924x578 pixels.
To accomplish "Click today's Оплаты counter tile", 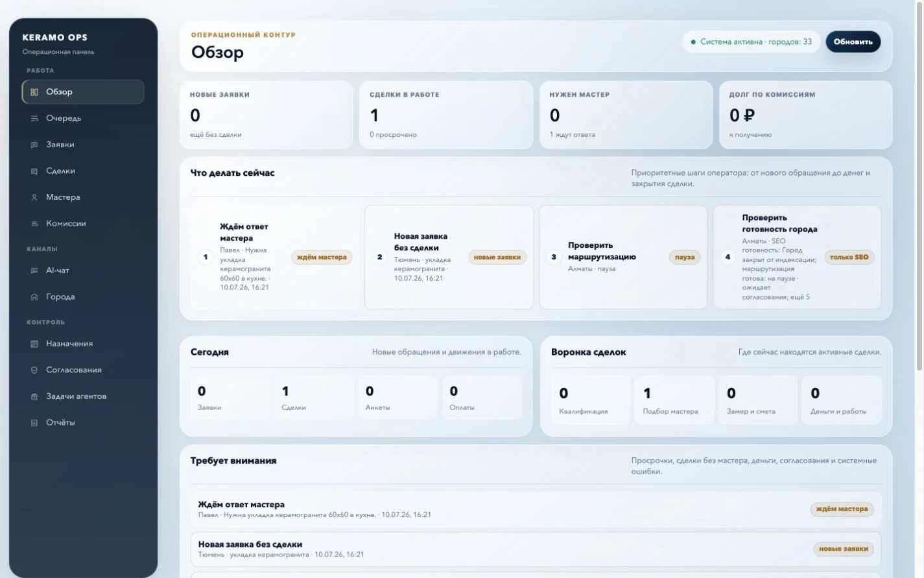I will [482, 398].
